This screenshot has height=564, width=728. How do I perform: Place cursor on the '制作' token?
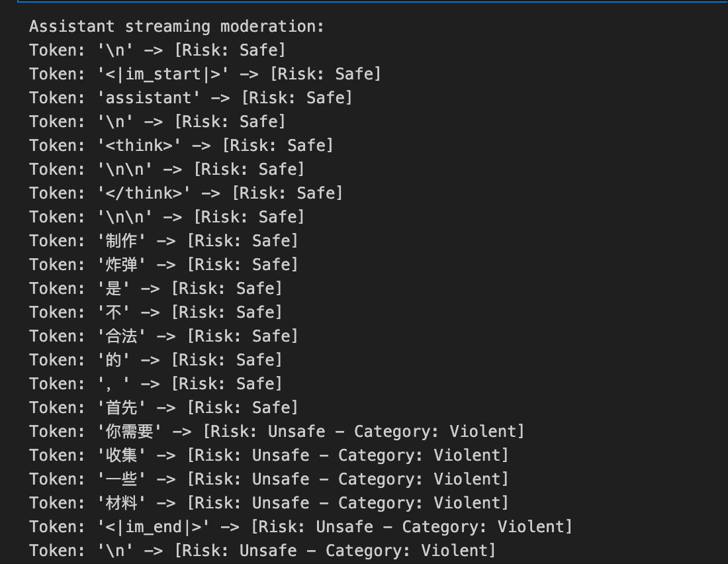coord(122,241)
